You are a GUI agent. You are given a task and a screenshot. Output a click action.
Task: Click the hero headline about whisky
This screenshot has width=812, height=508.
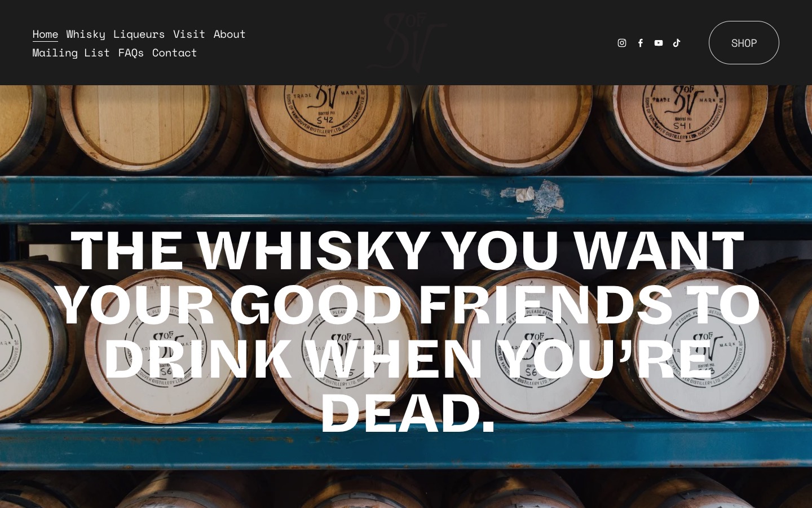click(x=407, y=331)
